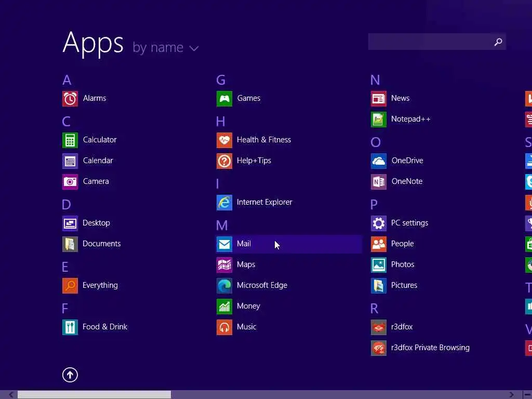Launch the Games app icon
The width and height of the screenshot is (532, 399).
coord(224,99)
